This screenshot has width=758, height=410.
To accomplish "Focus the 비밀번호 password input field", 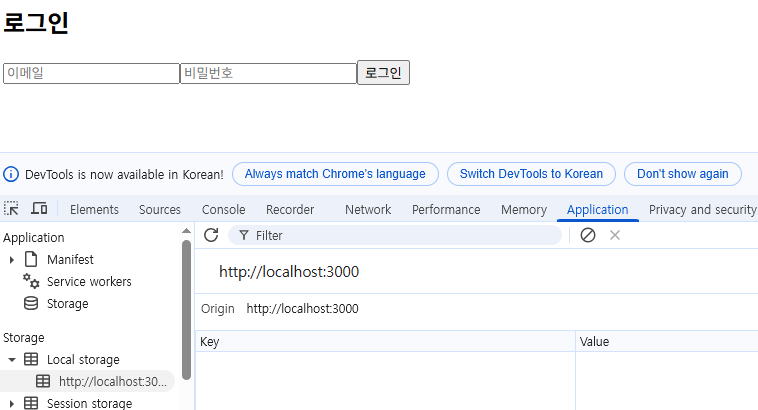I will (268, 73).
